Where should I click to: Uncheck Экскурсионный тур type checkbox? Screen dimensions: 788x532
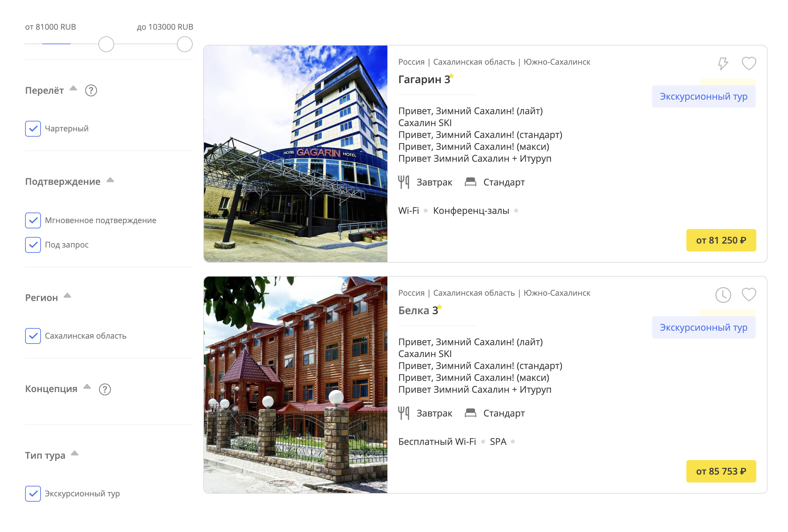tap(33, 494)
